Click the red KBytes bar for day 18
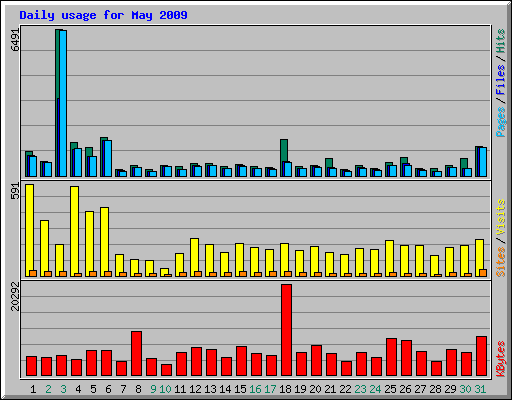 coord(286,330)
